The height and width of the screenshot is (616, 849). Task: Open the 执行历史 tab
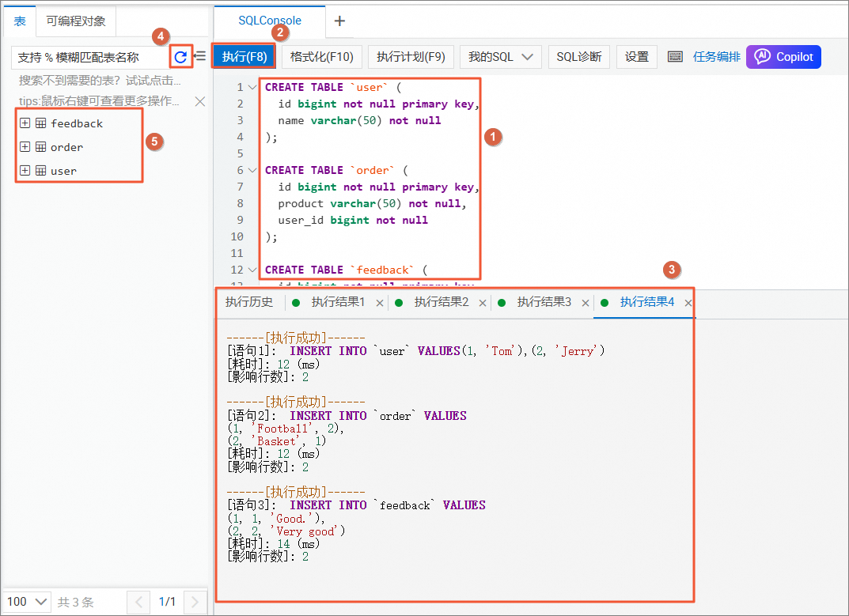[x=249, y=302]
